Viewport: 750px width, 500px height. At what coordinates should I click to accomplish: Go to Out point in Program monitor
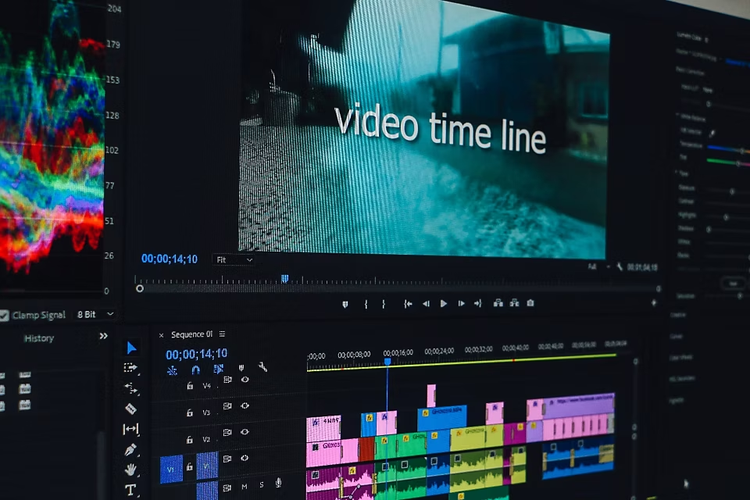[x=477, y=303]
